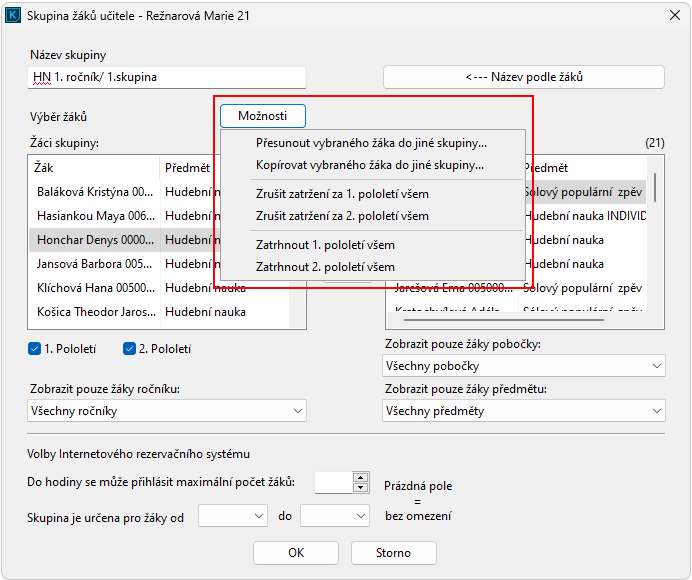Expand the Zobrazit pouze žáky pobočky dropdown

pyautogui.click(x=523, y=367)
